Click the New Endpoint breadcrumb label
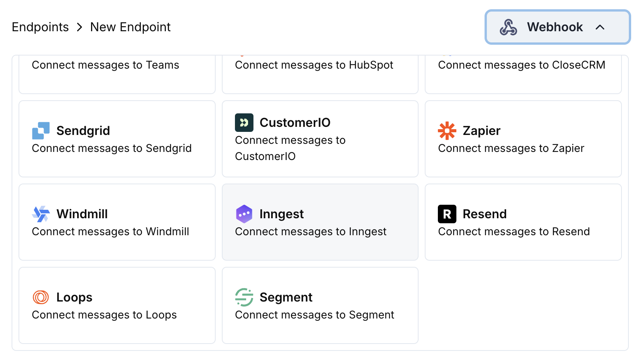 click(130, 27)
